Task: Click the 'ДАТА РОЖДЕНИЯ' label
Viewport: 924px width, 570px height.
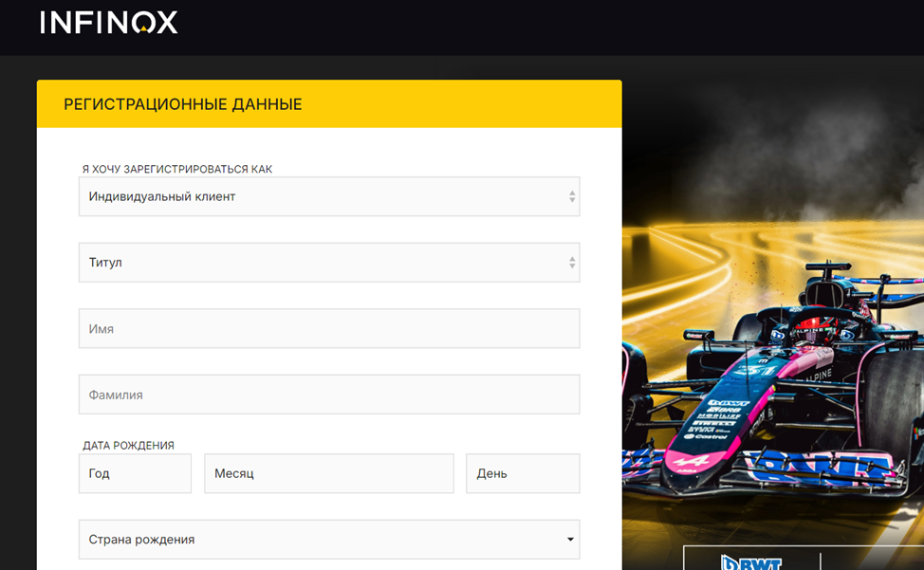Action: tap(128, 446)
